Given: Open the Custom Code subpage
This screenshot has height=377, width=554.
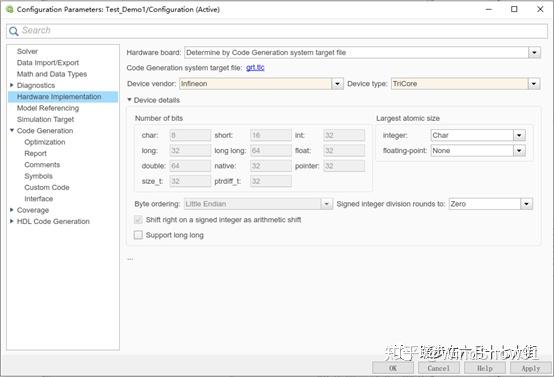Looking at the screenshot, I should [47, 187].
